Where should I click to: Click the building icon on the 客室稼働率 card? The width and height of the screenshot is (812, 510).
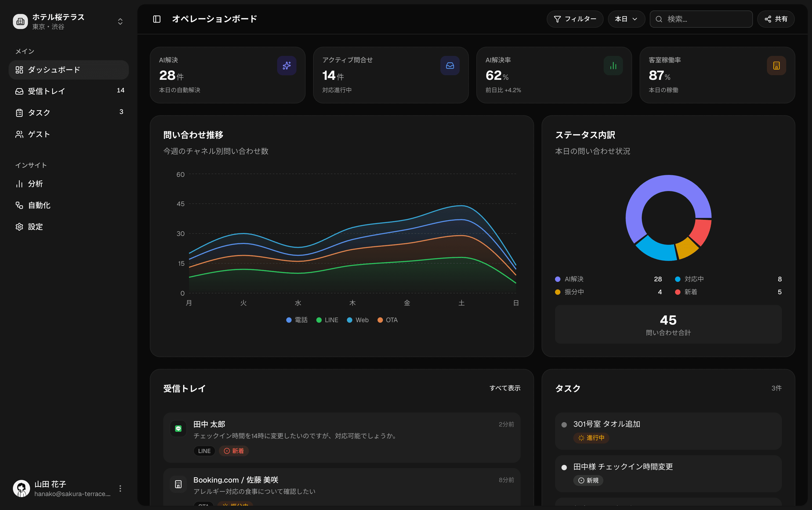coord(776,66)
